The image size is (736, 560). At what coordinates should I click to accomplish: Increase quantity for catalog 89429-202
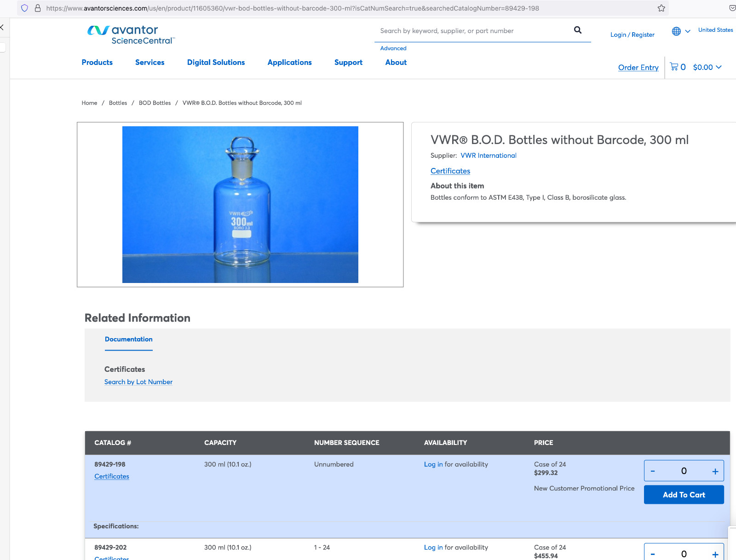pyautogui.click(x=715, y=554)
